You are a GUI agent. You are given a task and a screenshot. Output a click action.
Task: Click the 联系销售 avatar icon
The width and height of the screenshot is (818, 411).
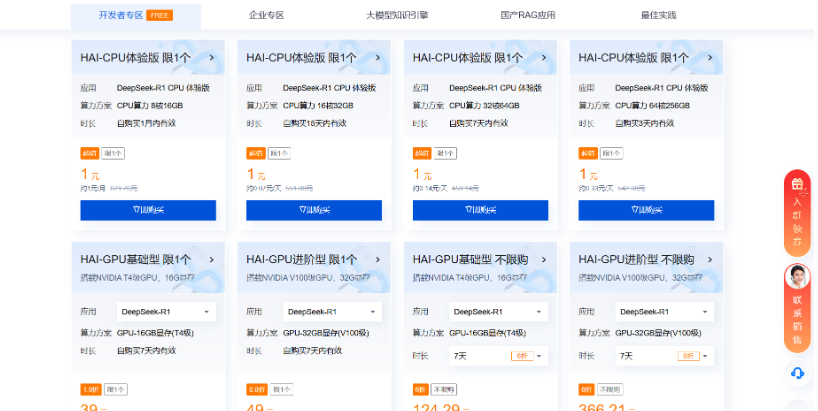pos(797,277)
